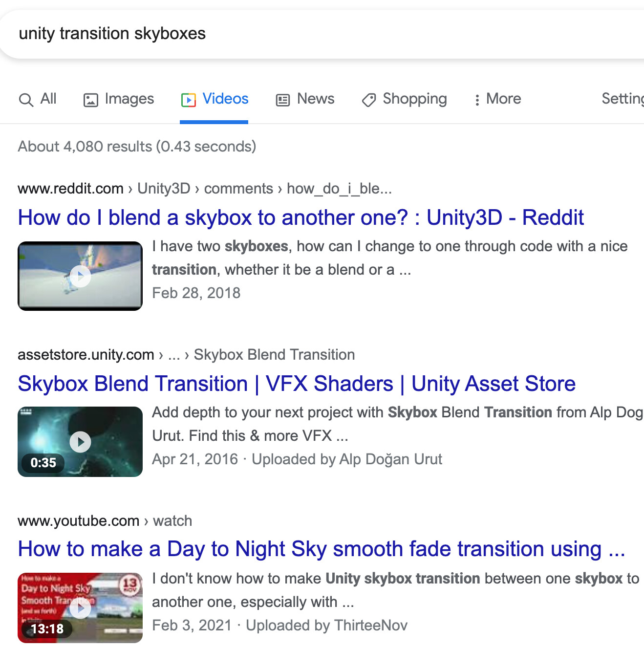The image size is (644, 648).
Task: Click the News filter icon
Action: coord(282,99)
